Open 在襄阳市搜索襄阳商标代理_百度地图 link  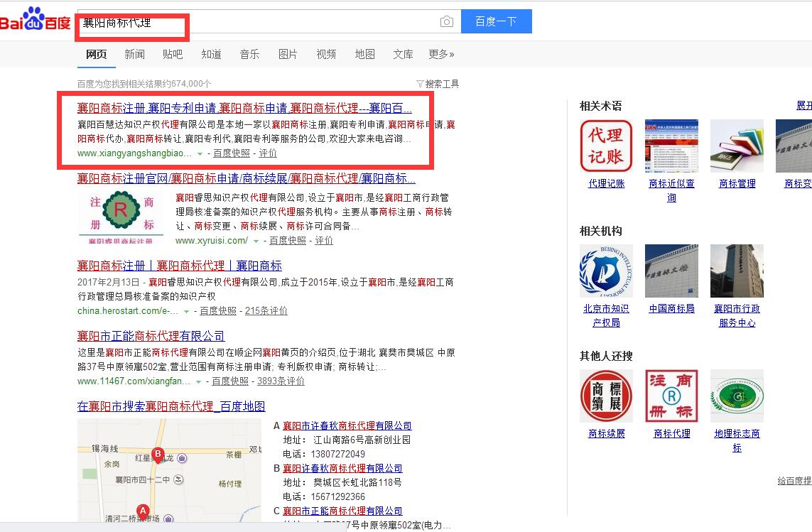point(171,406)
